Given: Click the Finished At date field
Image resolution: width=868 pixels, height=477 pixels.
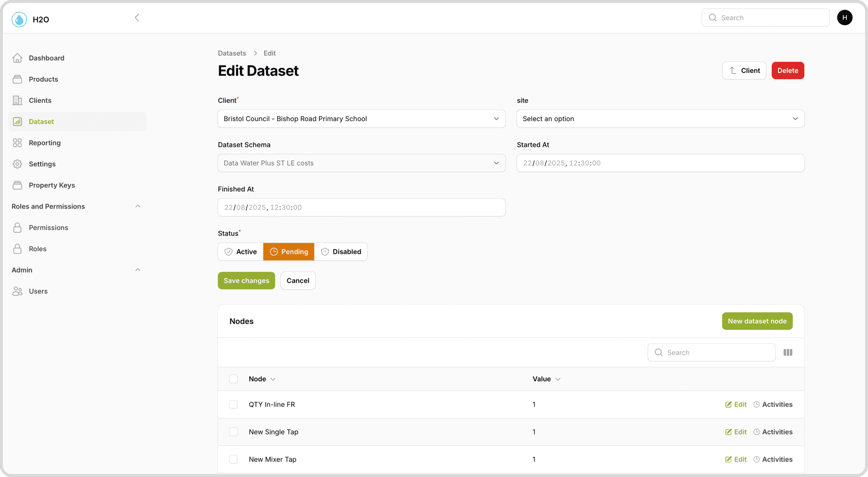Looking at the screenshot, I should (x=361, y=207).
